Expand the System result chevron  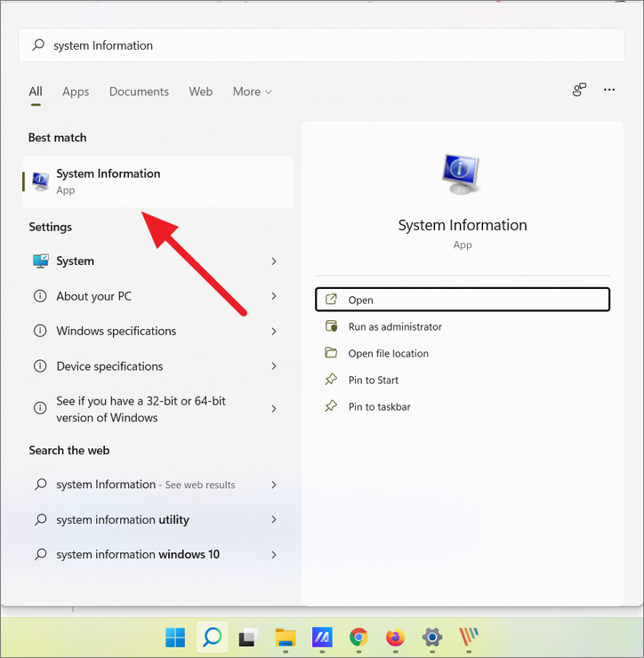tap(274, 261)
